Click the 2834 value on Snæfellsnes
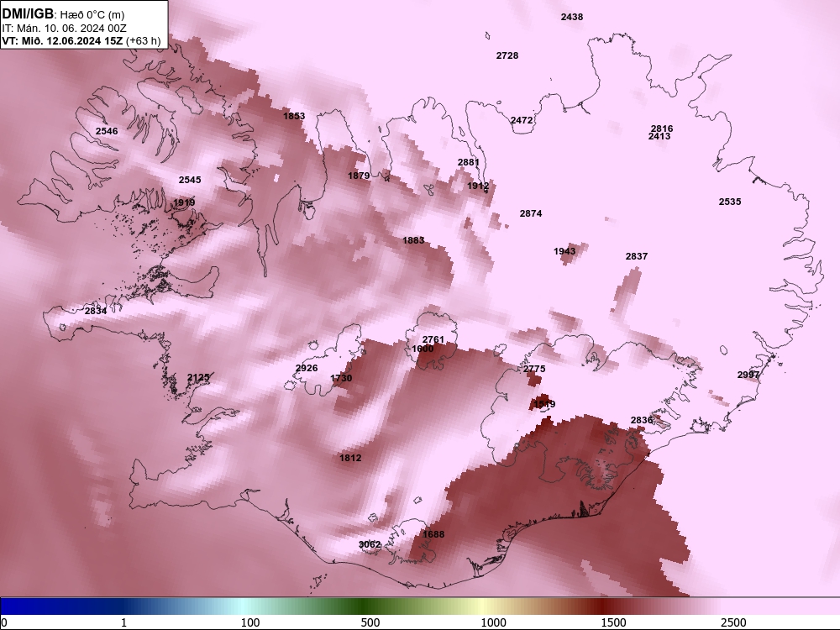The height and width of the screenshot is (630, 840). point(96,311)
